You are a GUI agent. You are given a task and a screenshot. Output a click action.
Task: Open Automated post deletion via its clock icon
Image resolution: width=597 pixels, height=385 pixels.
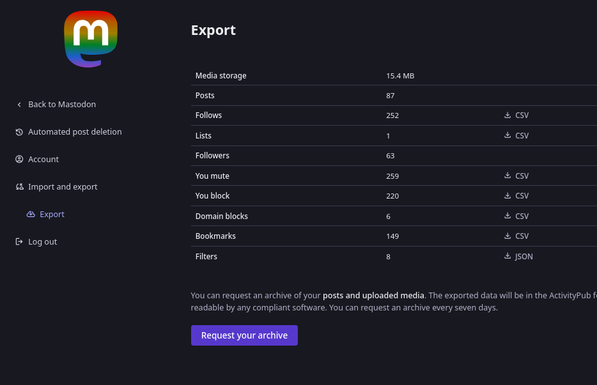(x=19, y=132)
